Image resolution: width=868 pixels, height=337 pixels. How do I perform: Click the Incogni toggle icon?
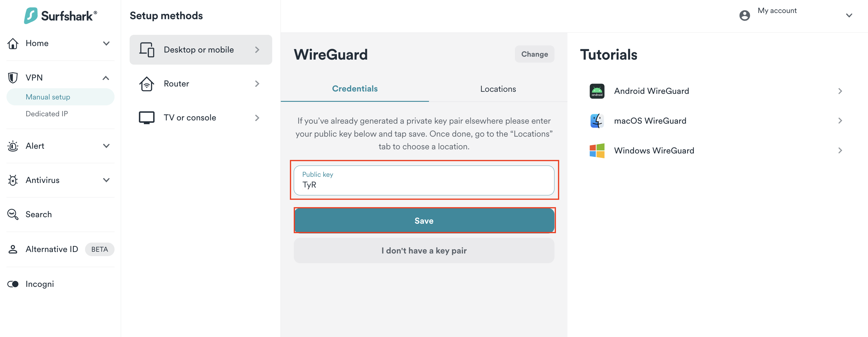pyautogui.click(x=13, y=284)
